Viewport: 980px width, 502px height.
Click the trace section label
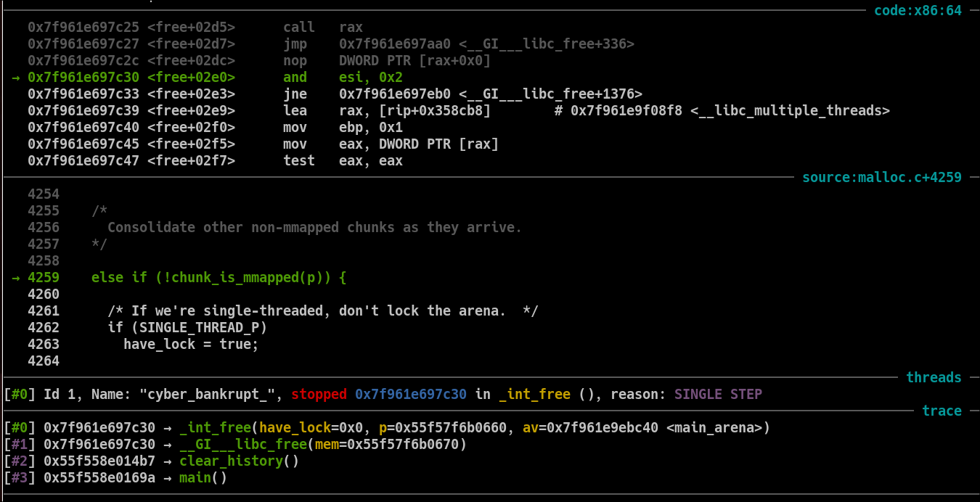coord(942,411)
